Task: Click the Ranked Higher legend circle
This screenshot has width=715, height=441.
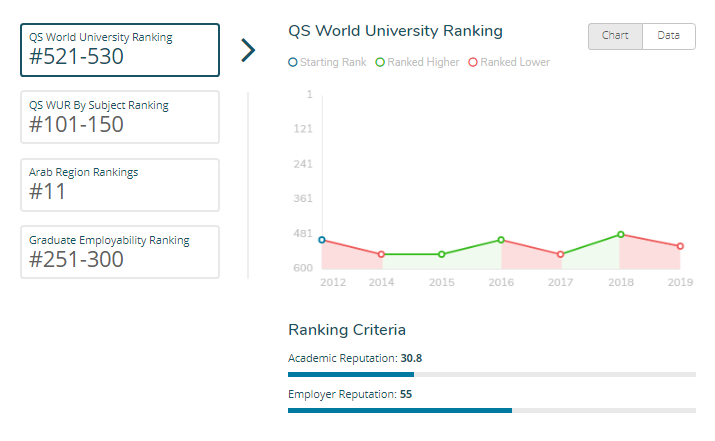Action: point(380,62)
